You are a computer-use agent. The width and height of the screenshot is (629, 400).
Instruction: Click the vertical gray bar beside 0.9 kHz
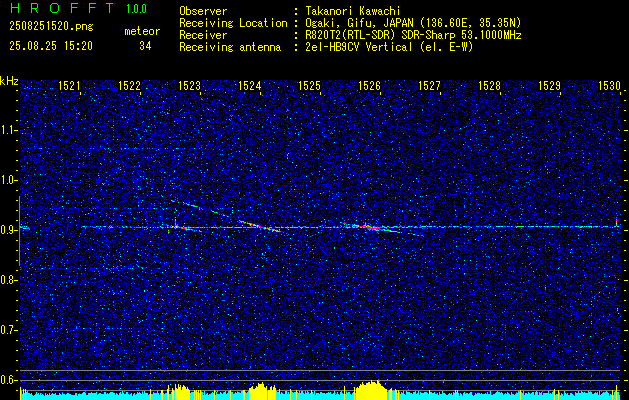19,231
